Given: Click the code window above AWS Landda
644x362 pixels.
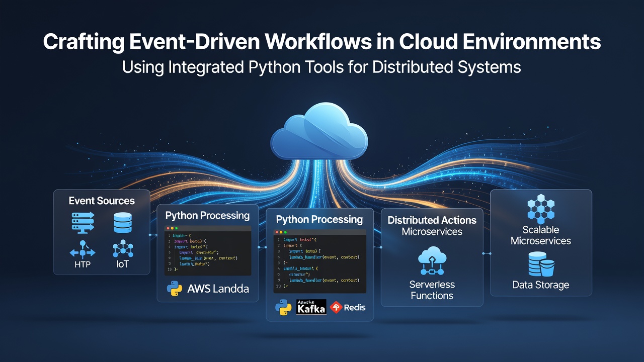Looking at the screenshot, I should 208,250.
